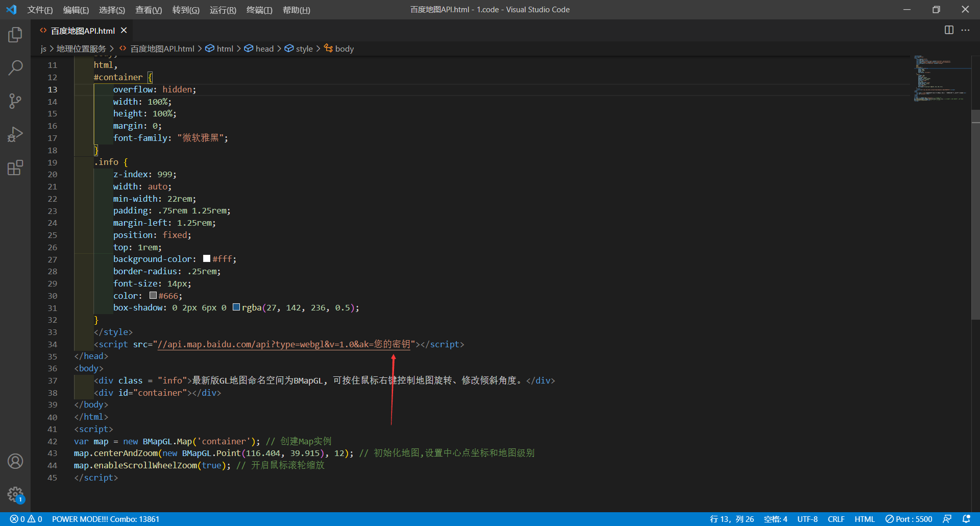Click the Split Editor Right icon
Viewport: 980px width, 526px height.
(949, 30)
